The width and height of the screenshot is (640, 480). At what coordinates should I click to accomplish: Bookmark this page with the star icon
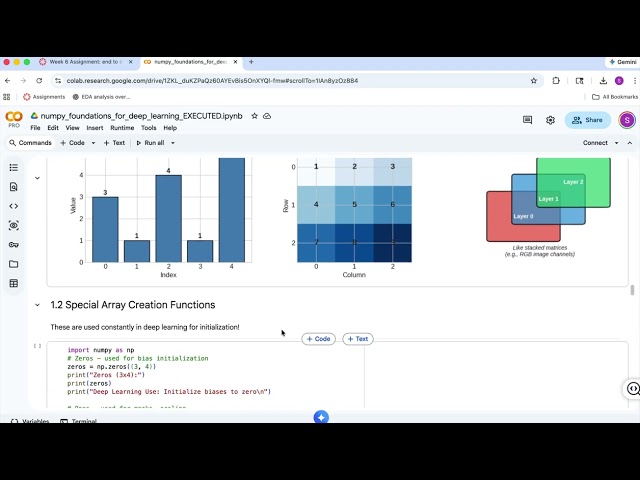tap(533, 81)
